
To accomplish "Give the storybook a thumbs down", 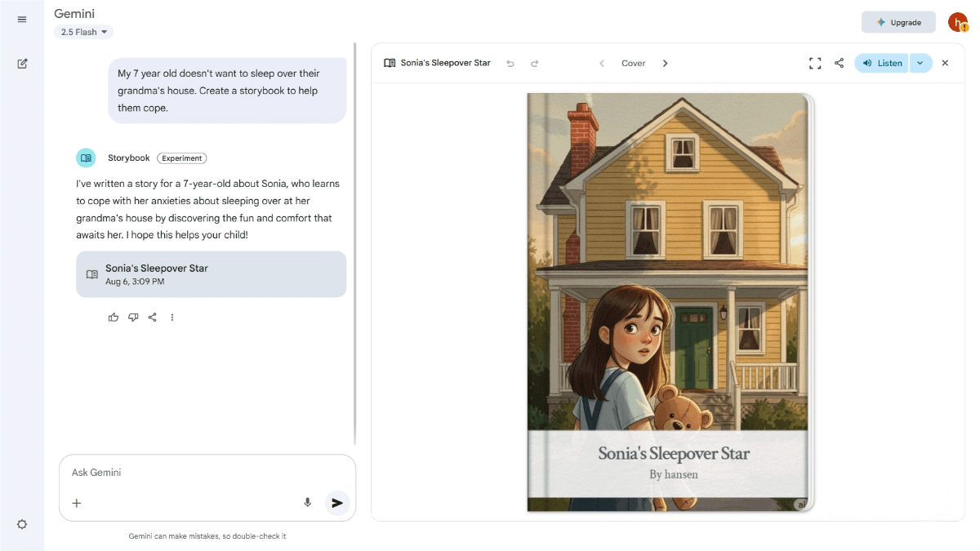I will 133,317.
